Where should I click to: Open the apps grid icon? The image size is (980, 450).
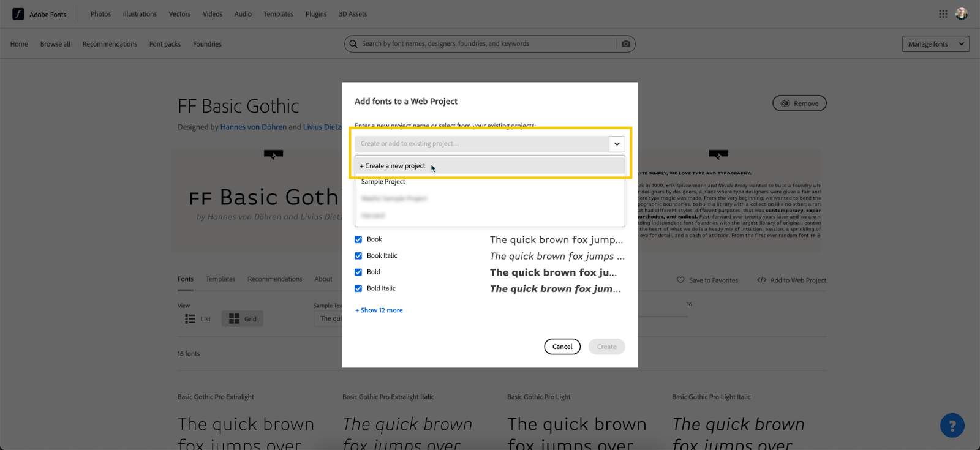tap(943, 14)
